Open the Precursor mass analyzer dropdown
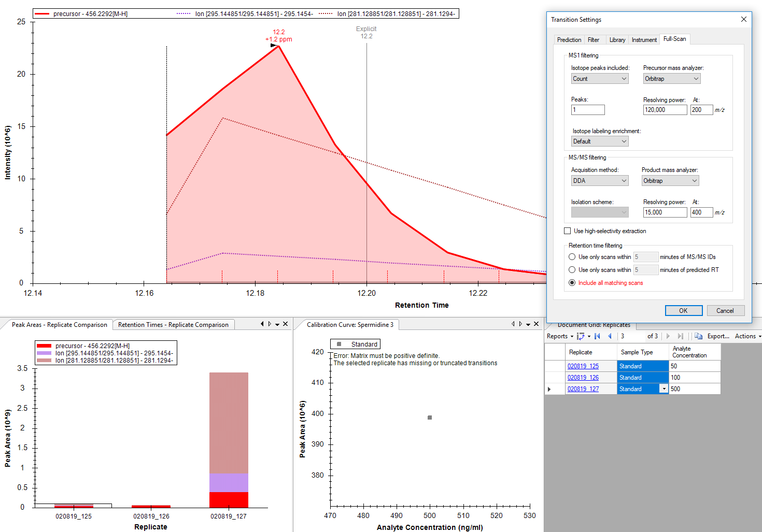 coord(671,79)
